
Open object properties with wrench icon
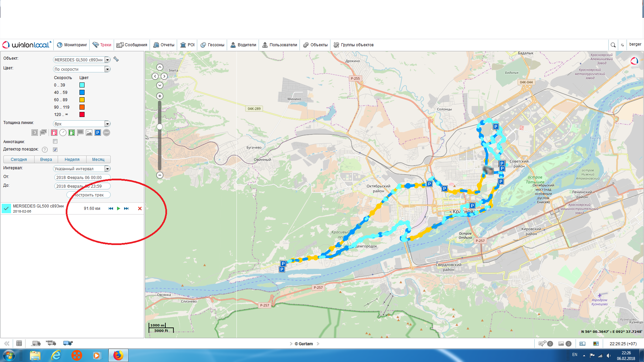coord(116,59)
